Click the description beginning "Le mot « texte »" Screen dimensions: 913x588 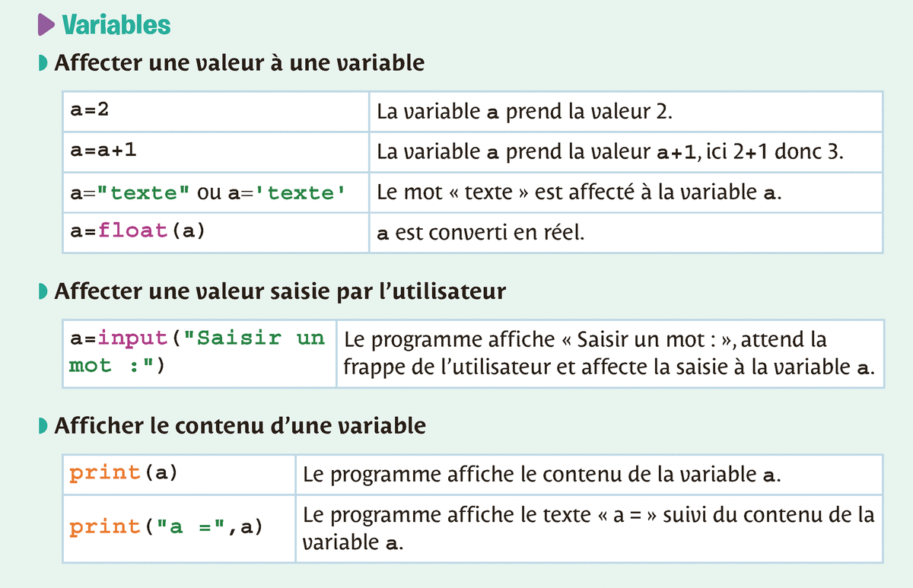click(579, 192)
